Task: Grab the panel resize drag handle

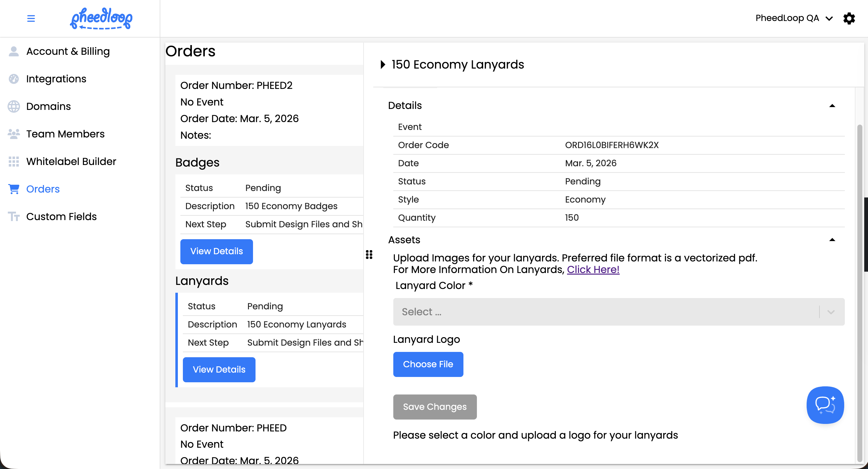Action: (x=369, y=254)
